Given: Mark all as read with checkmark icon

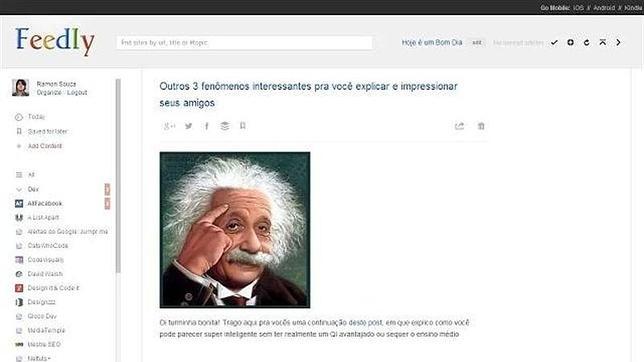Looking at the screenshot, I should coord(554,42).
